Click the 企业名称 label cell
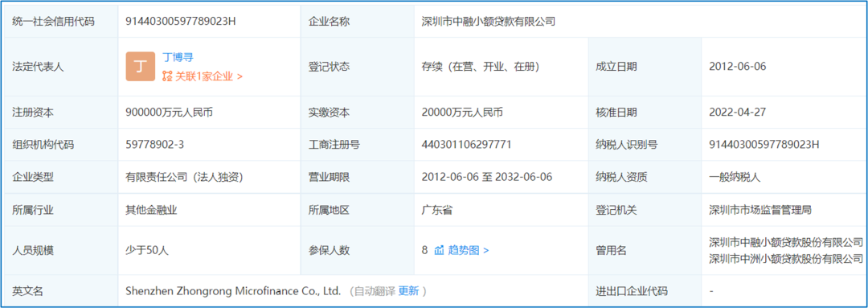The height and width of the screenshot is (308, 868). (x=358, y=22)
